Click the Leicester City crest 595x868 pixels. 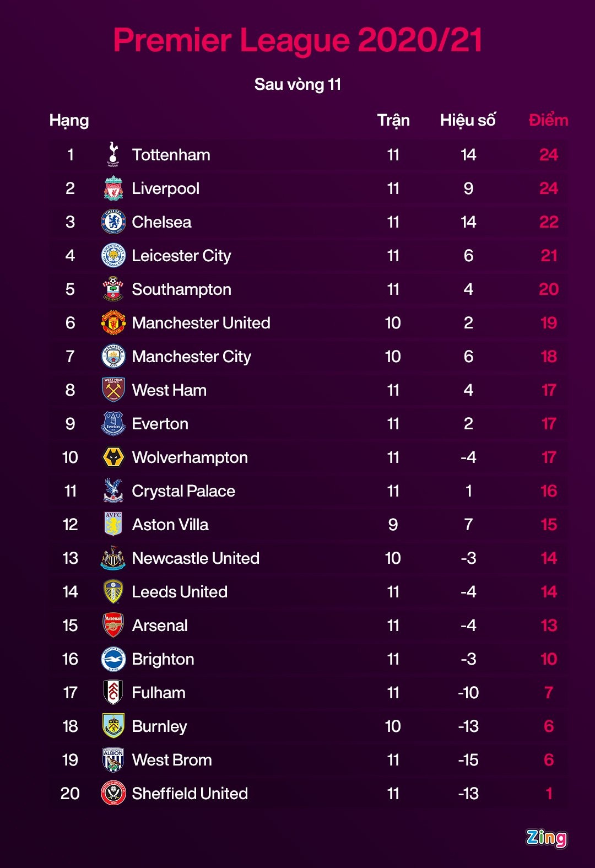pyautogui.click(x=113, y=256)
